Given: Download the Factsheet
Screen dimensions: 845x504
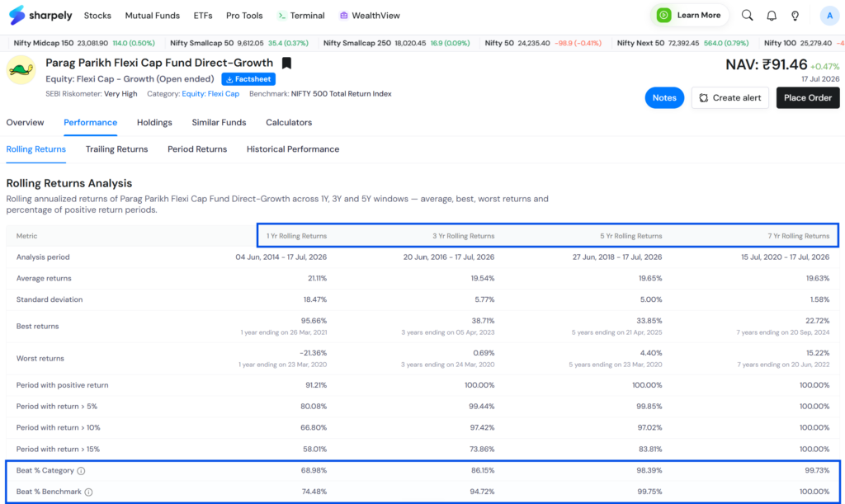Looking at the screenshot, I should tap(248, 79).
